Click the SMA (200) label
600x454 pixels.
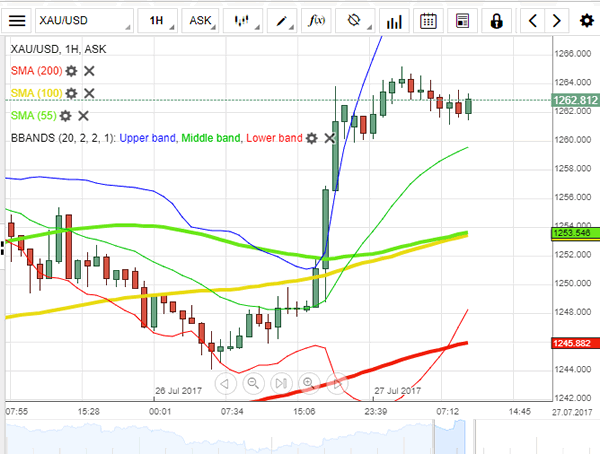(36, 71)
